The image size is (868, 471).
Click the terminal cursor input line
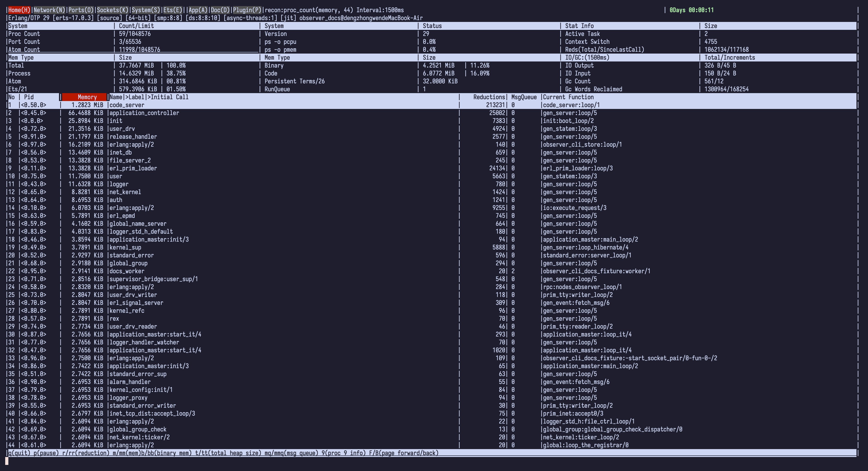pyautogui.click(x=7, y=461)
